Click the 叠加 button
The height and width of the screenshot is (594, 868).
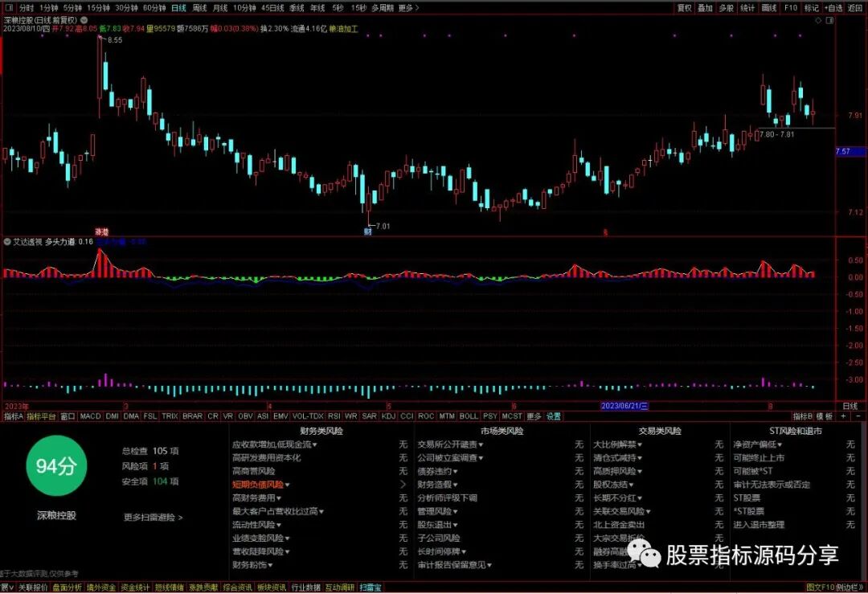pyautogui.click(x=706, y=8)
